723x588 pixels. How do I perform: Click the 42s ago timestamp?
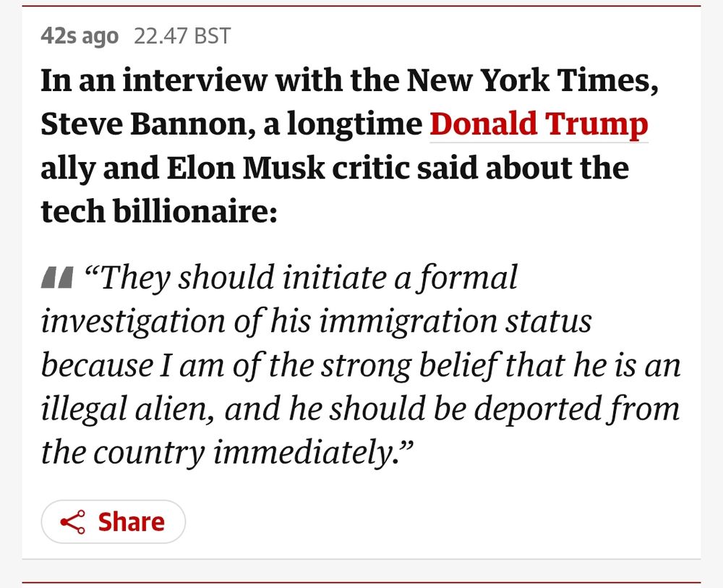point(80,36)
